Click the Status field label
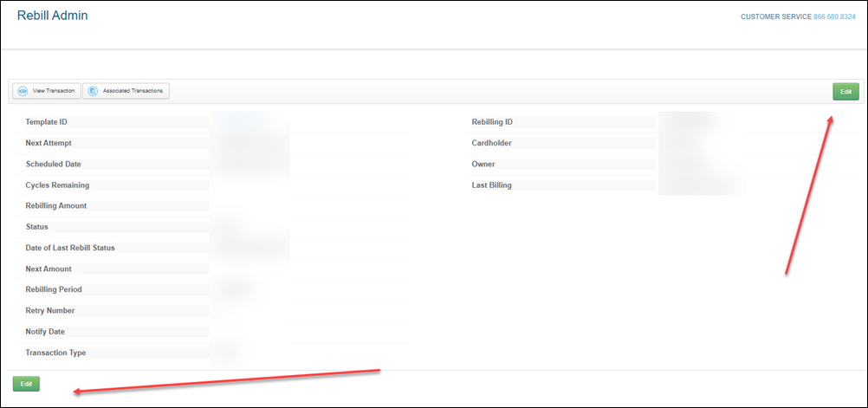The height and width of the screenshot is (408, 868). pyautogui.click(x=36, y=227)
